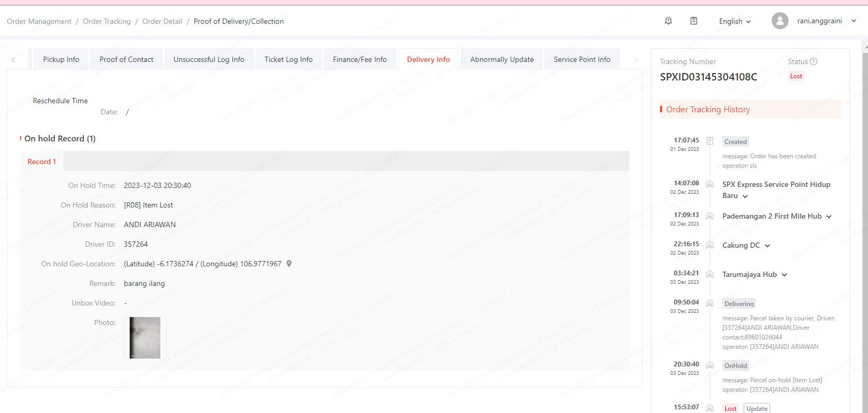Viewport: 868px width, 413px height.
Task: Click the Lost status badge under Status
Action: (796, 76)
